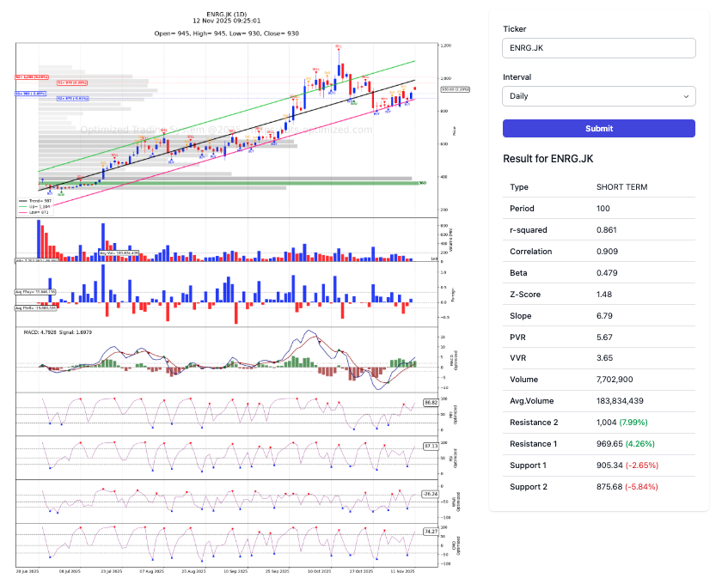Screen dimensions: 728x584
Task: Click the Resistance 1 value 969.65
Action: coord(612,444)
